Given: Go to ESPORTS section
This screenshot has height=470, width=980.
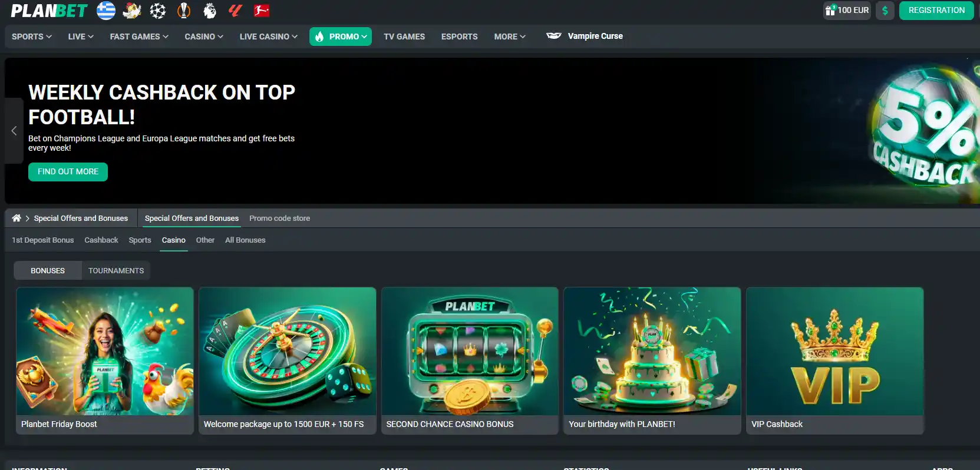Looking at the screenshot, I should [x=460, y=37].
